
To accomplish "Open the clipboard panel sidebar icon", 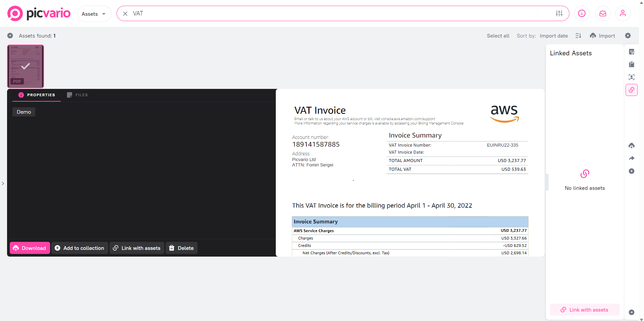I will (x=632, y=64).
